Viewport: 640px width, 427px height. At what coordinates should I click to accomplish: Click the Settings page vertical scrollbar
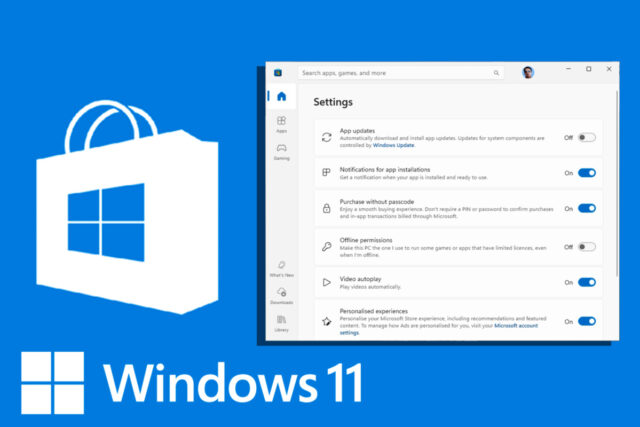pyautogui.click(x=617, y=184)
